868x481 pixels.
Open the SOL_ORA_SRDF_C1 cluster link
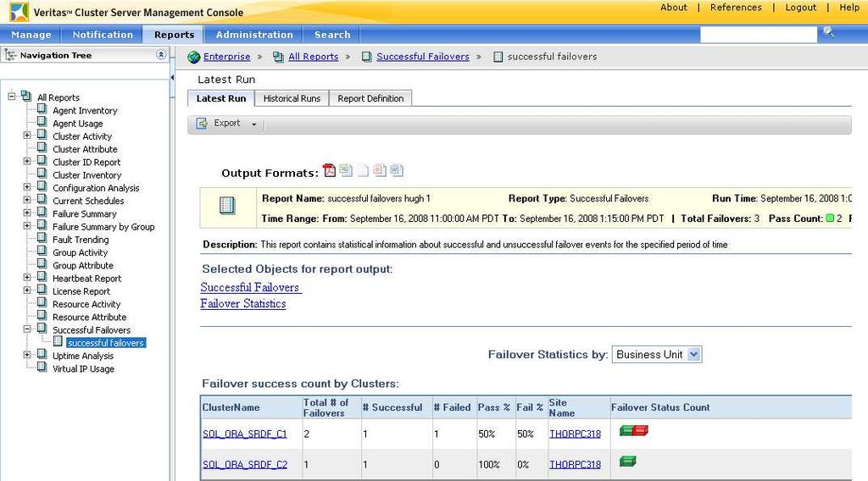(x=245, y=434)
